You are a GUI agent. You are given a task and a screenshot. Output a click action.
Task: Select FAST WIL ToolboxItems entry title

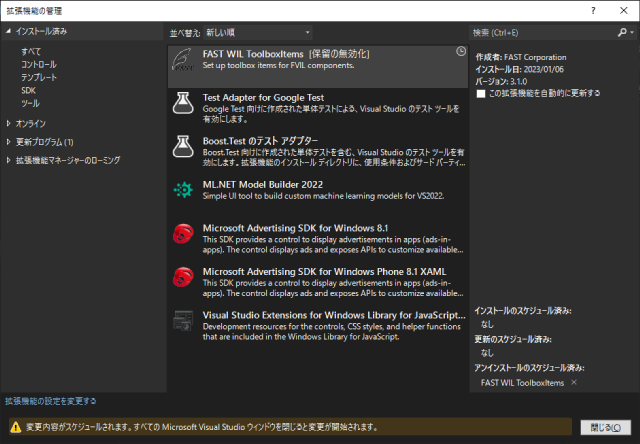pyautogui.click(x=253, y=54)
